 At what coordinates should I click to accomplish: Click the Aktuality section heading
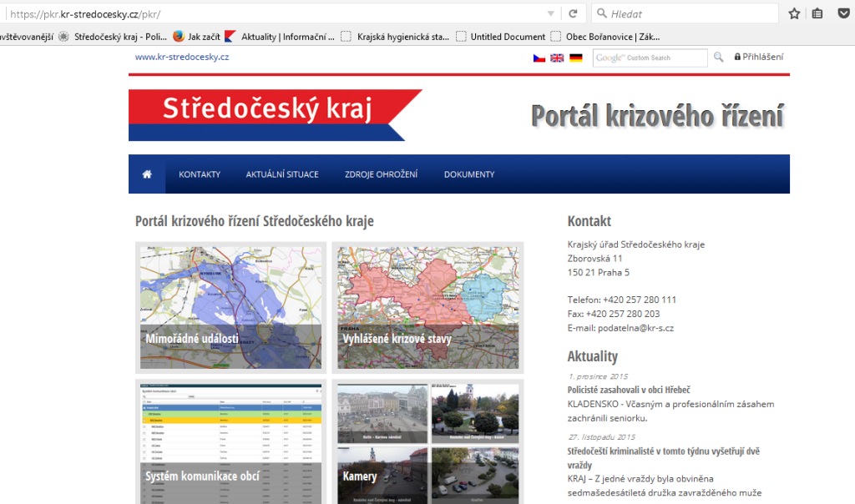pos(593,356)
